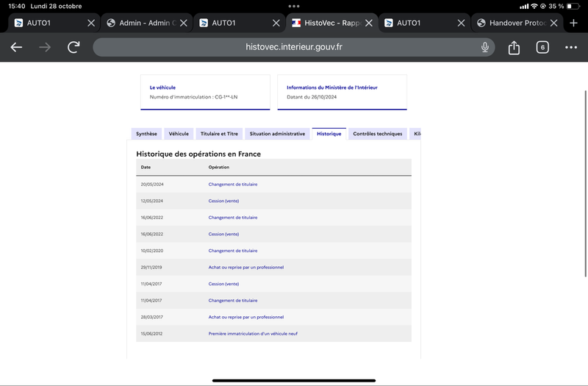Tap the histovec.interieur.gouv.fr address bar

point(293,47)
